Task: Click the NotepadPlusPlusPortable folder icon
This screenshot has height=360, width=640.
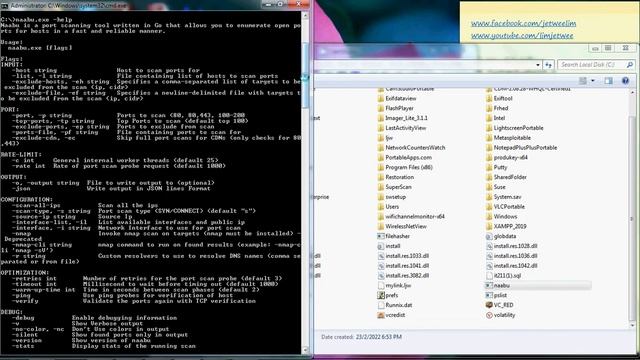Action: click(x=489, y=147)
